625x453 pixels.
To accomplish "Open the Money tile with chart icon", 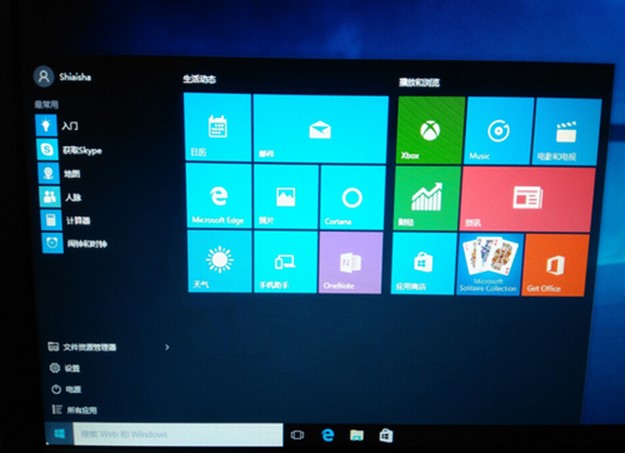I will tap(427, 198).
